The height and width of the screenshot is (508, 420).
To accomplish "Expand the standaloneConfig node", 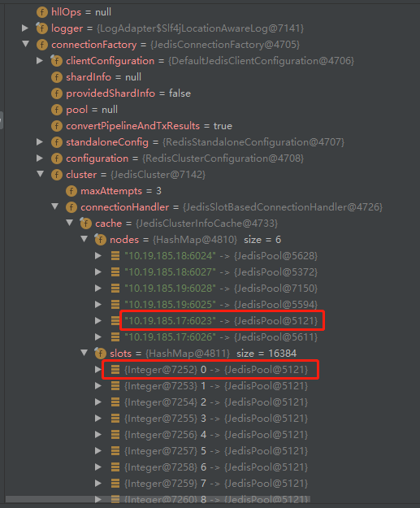I will point(40,142).
